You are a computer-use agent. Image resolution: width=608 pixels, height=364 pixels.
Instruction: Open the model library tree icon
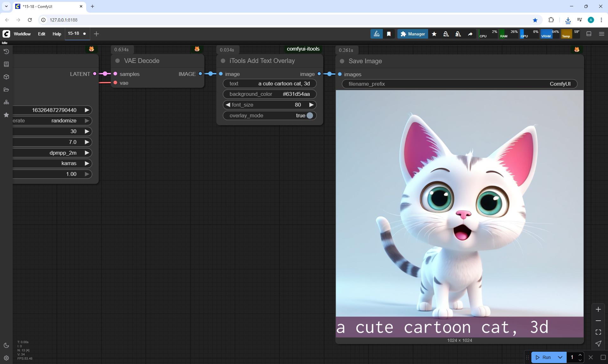(x=6, y=102)
